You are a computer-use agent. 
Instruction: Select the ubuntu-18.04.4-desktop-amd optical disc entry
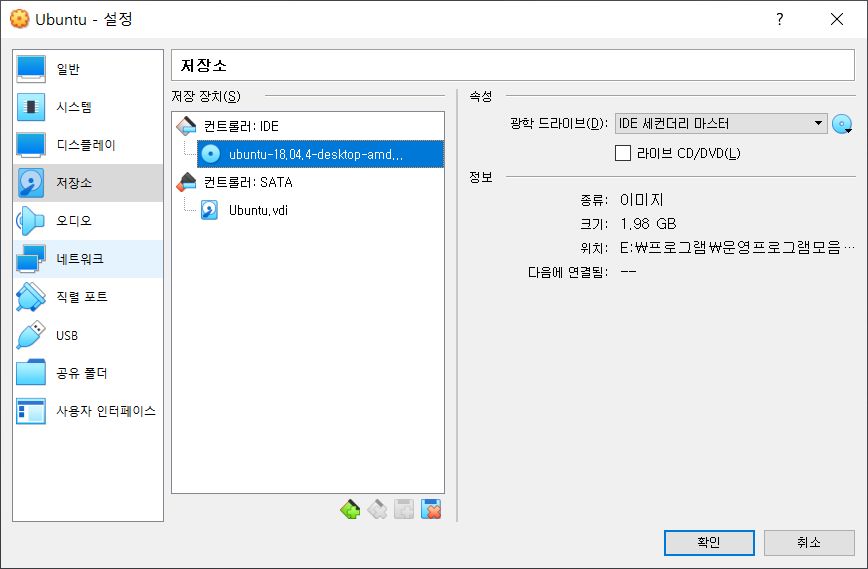click(x=320, y=154)
